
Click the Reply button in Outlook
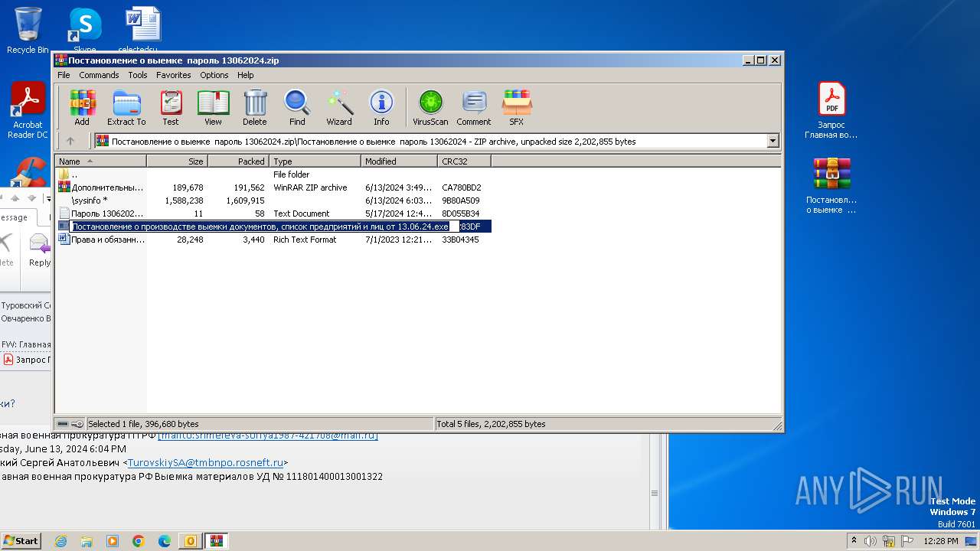click(38, 251)
